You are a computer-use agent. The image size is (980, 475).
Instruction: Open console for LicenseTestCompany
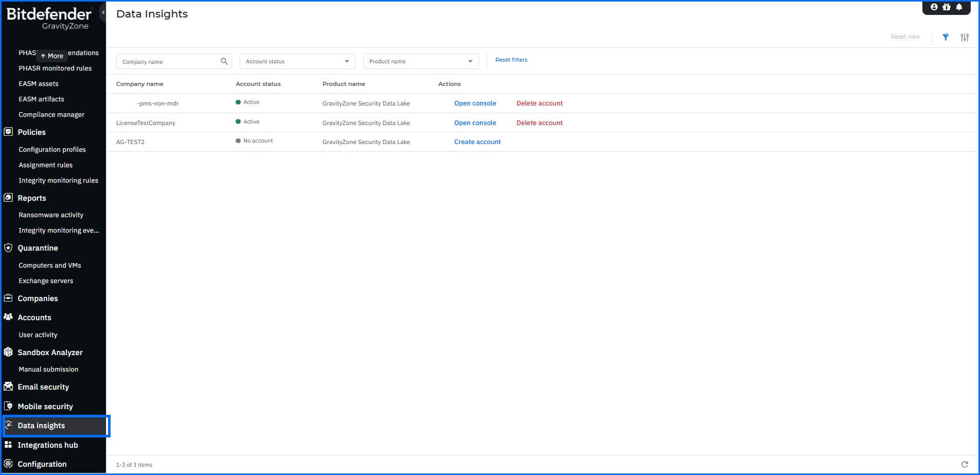tap(475, 122)
